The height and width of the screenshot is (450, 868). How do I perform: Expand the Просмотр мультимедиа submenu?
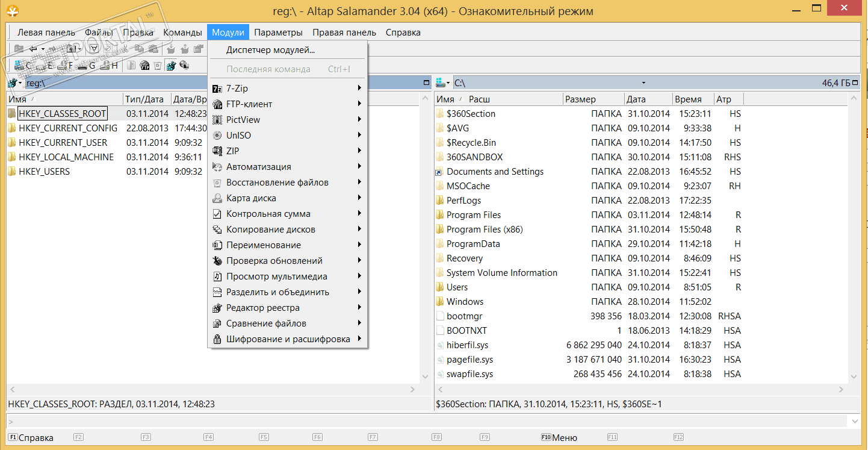(288, 276)
